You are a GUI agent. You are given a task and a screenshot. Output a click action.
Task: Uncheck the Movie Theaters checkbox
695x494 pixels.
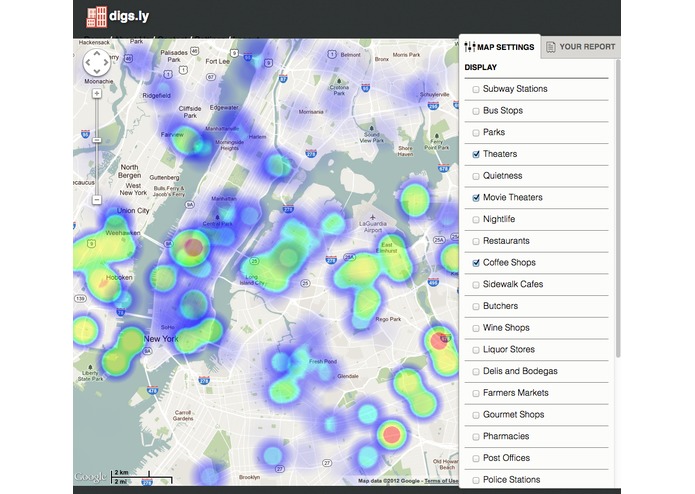[476, 198]
